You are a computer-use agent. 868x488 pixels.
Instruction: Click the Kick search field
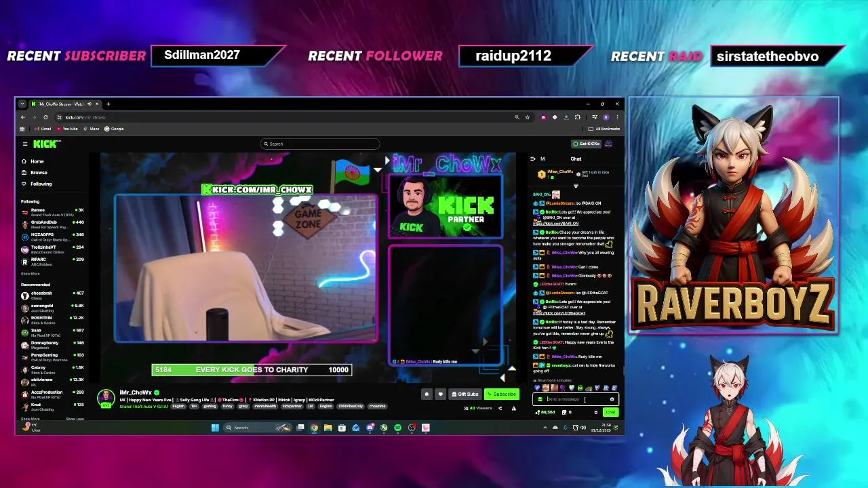tap(320, 144)
